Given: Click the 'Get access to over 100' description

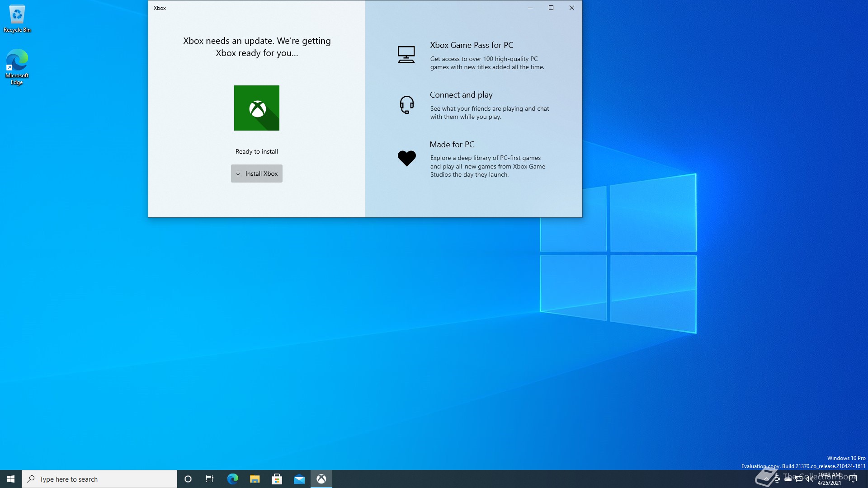Looking at the screenshot, I should pos(487,63).
